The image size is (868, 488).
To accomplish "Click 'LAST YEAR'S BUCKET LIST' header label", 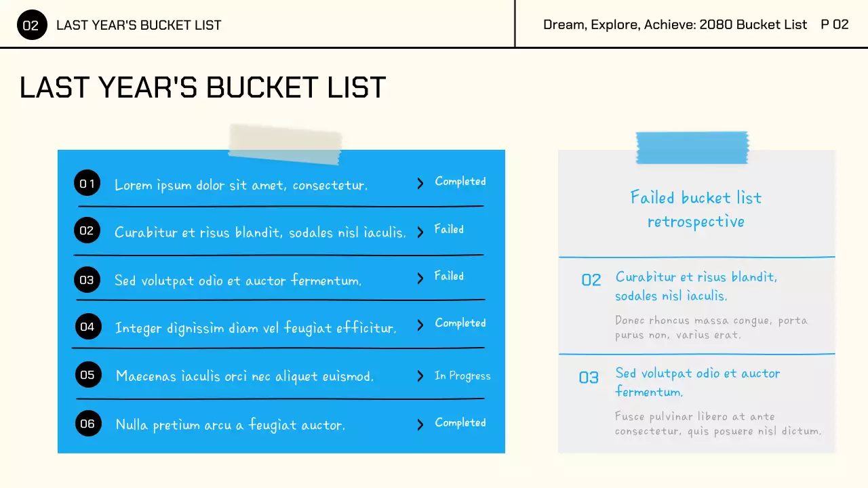I will pyautogui.click(x=139, y=25).
